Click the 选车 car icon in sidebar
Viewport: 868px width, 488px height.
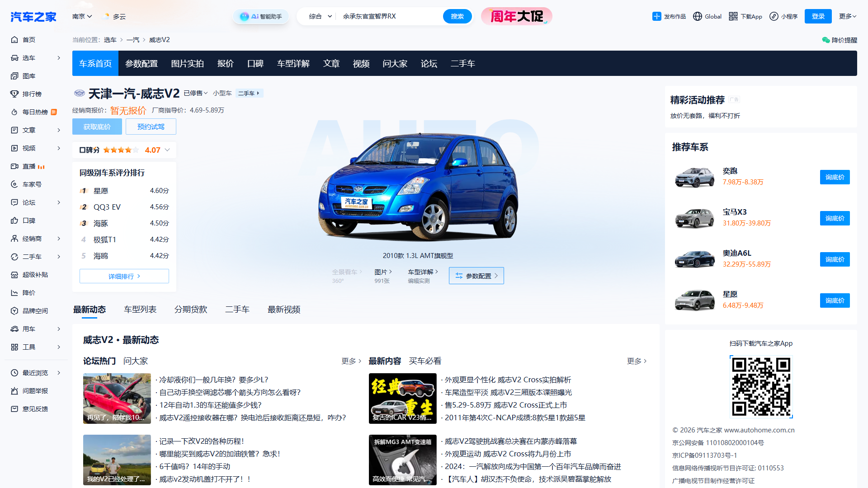tap(14, 58)
